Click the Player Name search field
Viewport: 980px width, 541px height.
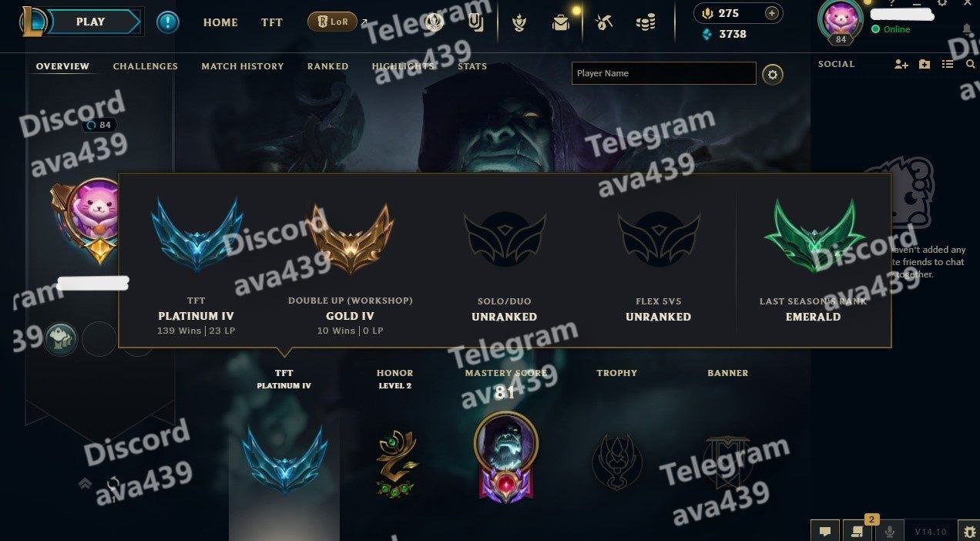pyautogui.click(x=664, y=73)
